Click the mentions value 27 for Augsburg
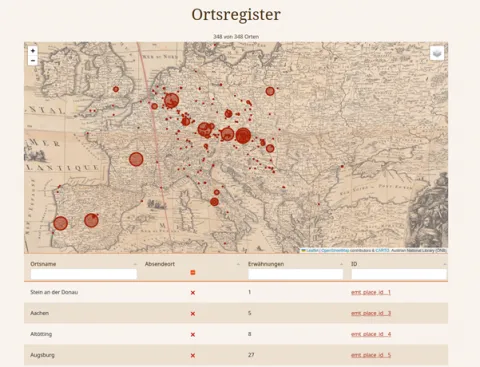 251,355
